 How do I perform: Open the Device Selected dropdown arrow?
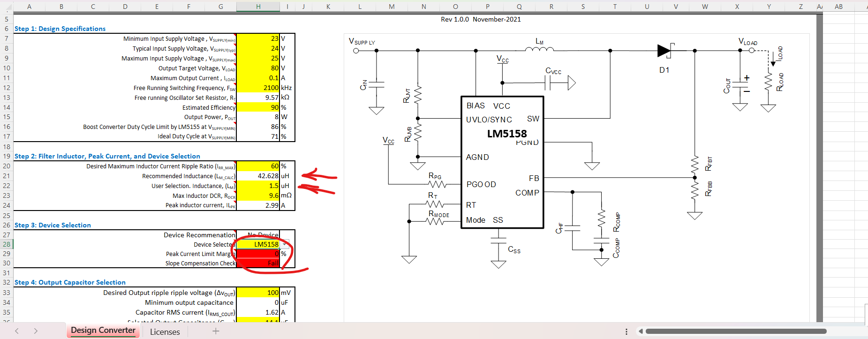(x=285, y=244)
